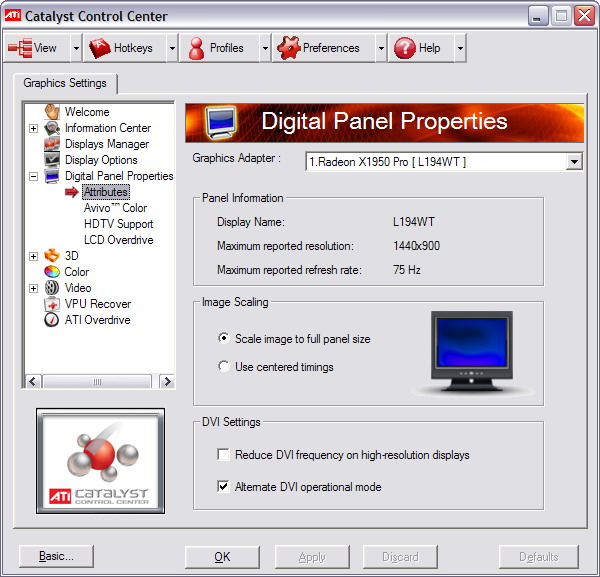The height and width of the screenshot is (577, 600).
Task: Click the VPU Recover first-aid icon
Action: (x=52, y=304)
